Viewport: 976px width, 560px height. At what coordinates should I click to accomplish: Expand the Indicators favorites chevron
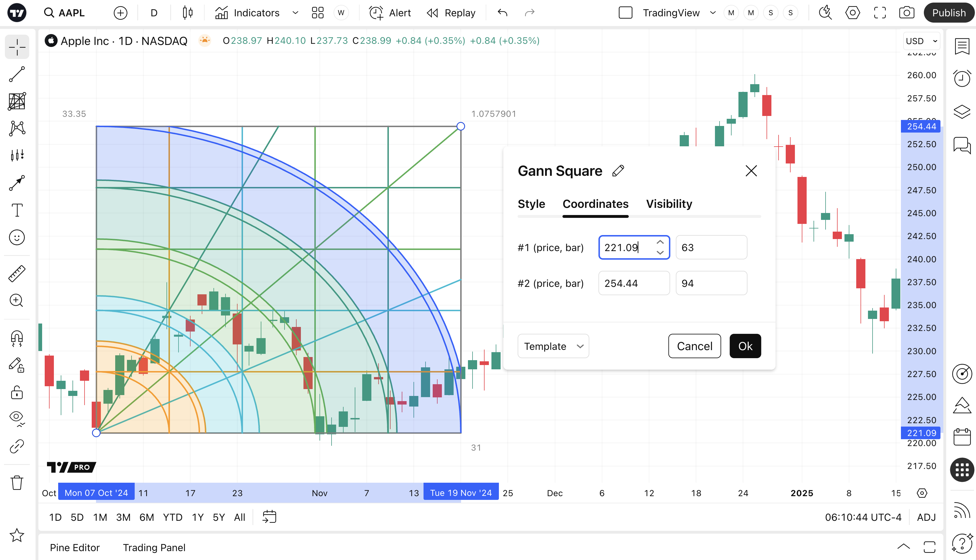(x=295, y=13)
